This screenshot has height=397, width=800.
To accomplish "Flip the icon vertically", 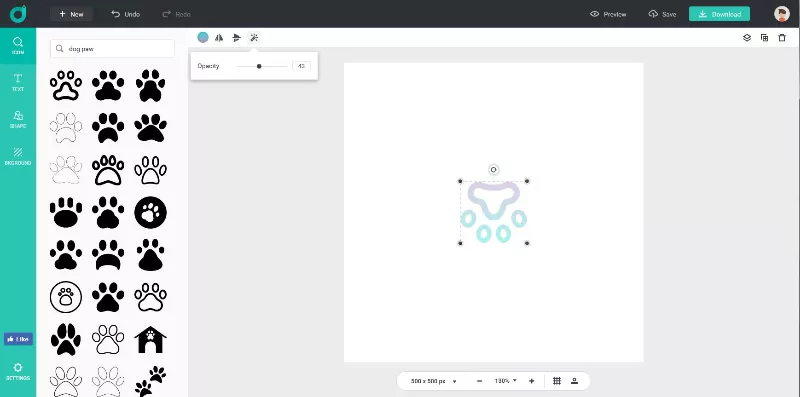I will (236, 38).
